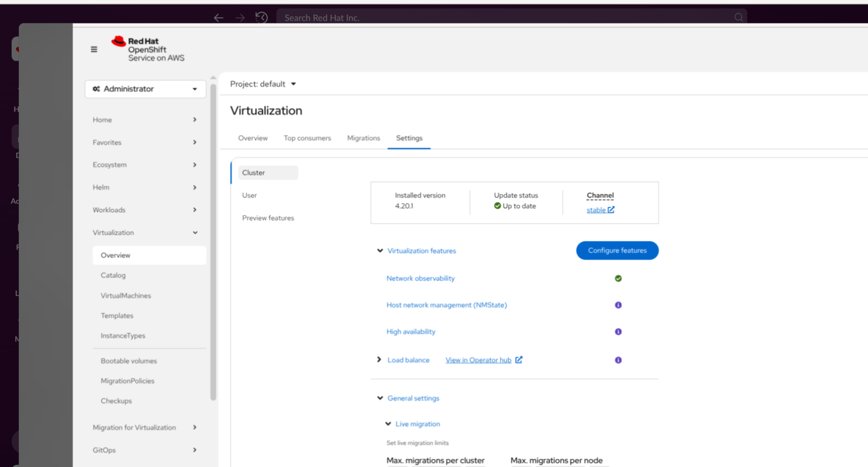Select the User settings section

click(250, 196)
